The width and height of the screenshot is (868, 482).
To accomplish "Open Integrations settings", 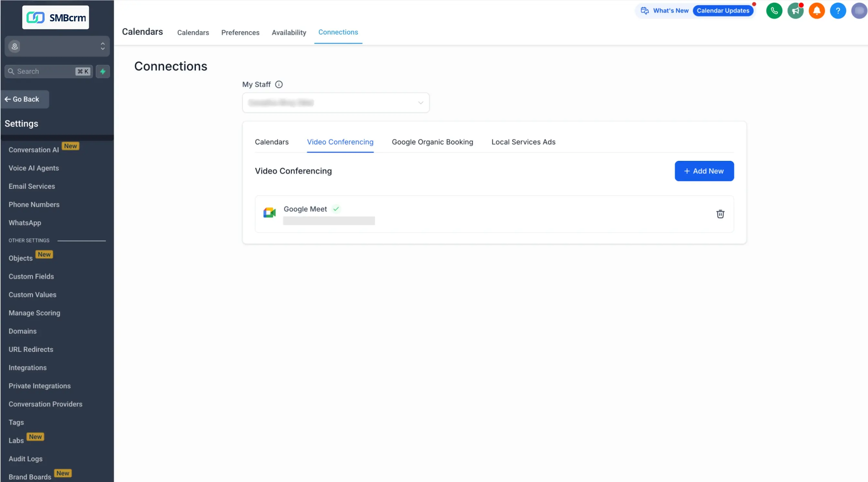I will tap(27, 368).
